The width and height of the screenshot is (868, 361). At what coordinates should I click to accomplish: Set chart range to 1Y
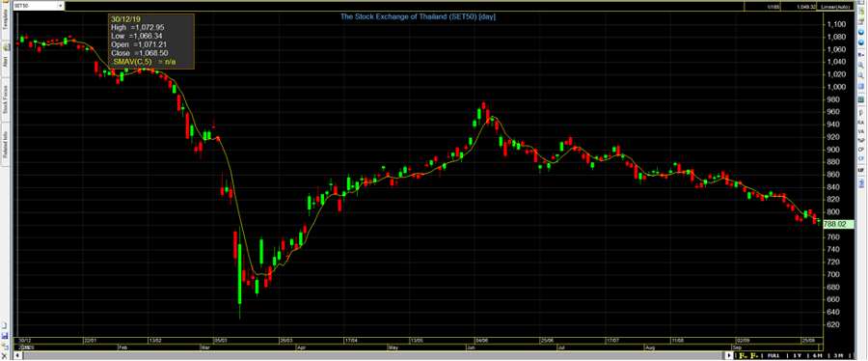pyautogui.click(x=799, y=355)
